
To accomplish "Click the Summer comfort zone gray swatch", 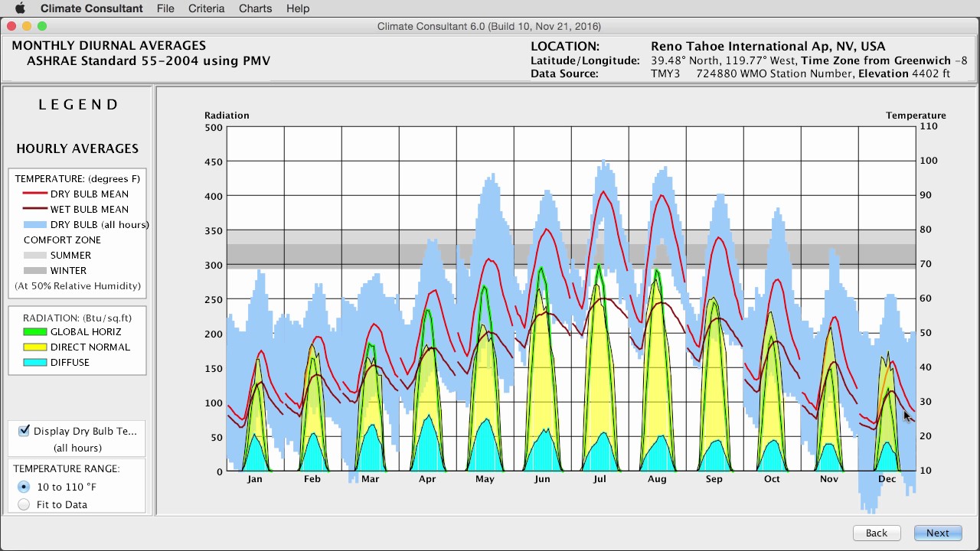I will 34,255.
